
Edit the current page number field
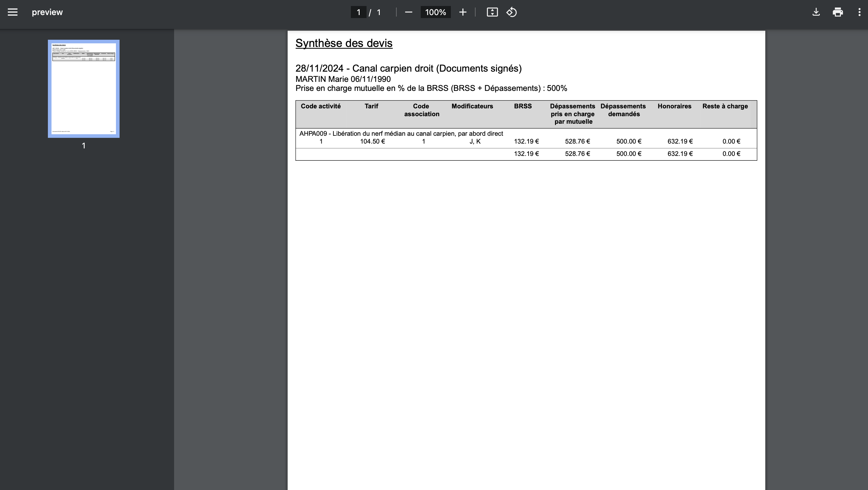click(358, 12)
